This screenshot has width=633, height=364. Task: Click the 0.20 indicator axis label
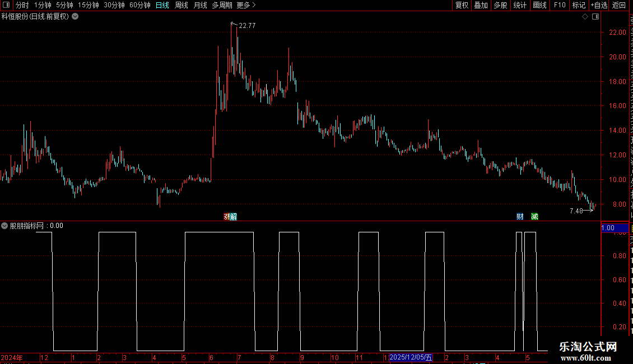[619, 327]
